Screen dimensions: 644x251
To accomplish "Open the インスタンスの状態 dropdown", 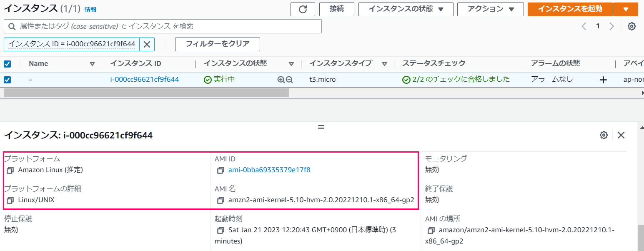I will point(405,9).
